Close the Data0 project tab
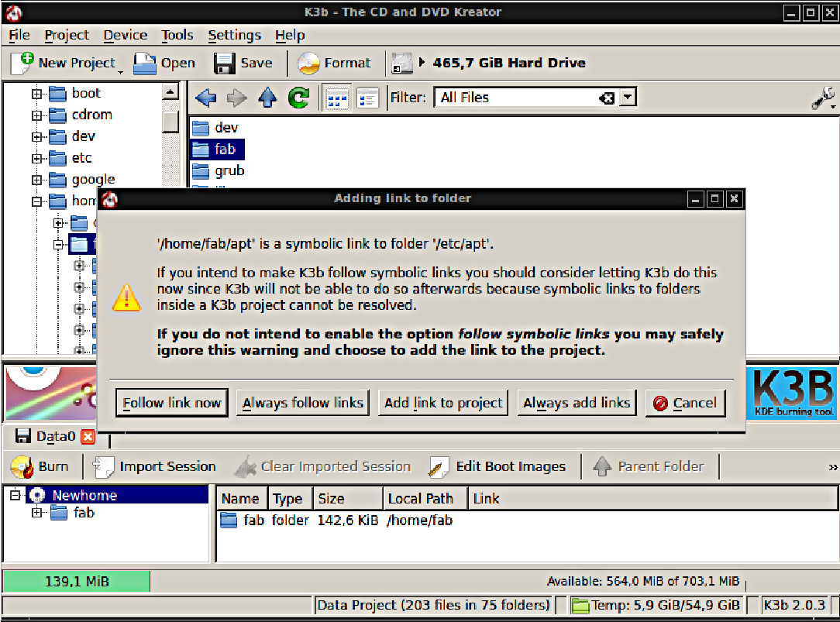 [x=88, y=437]
